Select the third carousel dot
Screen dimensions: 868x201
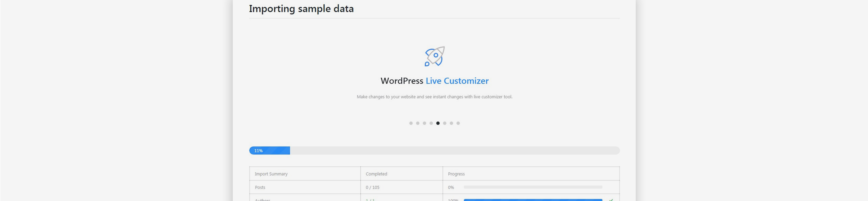click(x=424, y=123)
